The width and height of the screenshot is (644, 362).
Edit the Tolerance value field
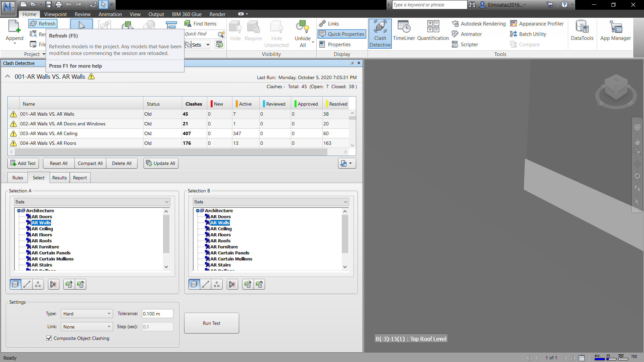click(157, 313)
